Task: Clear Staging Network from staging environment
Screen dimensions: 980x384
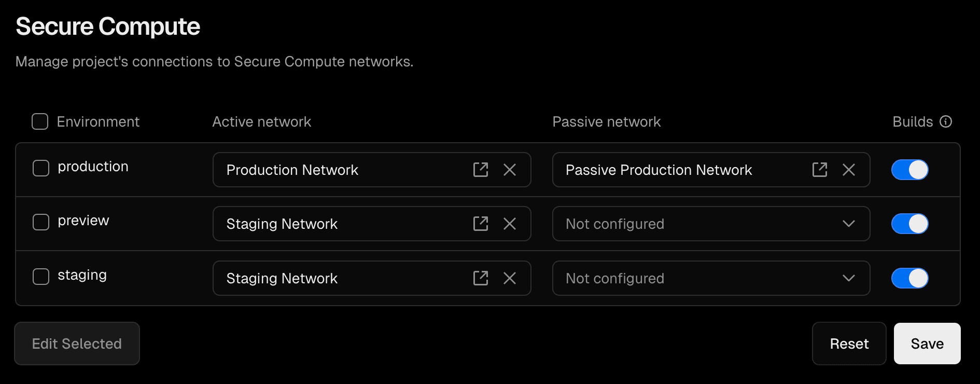Action: [510, 278]
